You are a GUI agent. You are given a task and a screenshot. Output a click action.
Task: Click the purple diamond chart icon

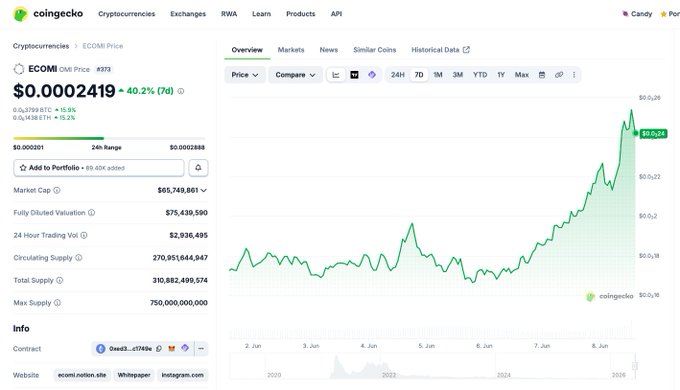click(372, 75)
